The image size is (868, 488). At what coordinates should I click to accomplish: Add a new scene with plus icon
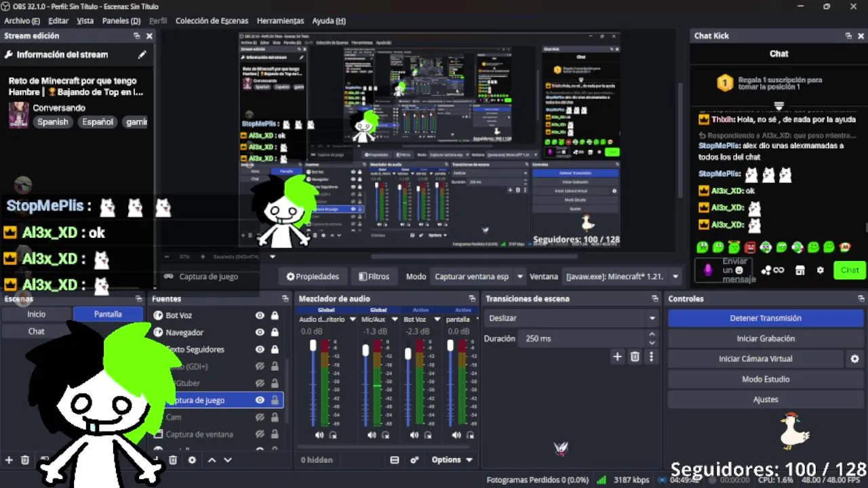pyautogui.click(x=9, y=460)
